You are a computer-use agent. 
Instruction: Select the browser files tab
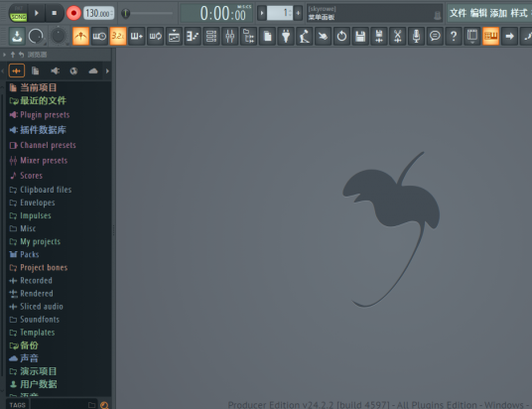click(x=36, y=70)
